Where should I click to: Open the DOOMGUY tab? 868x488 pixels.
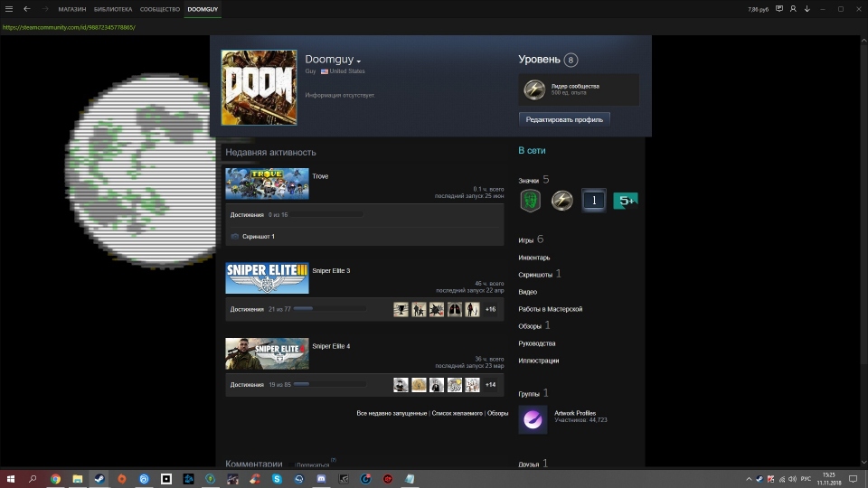203,9
